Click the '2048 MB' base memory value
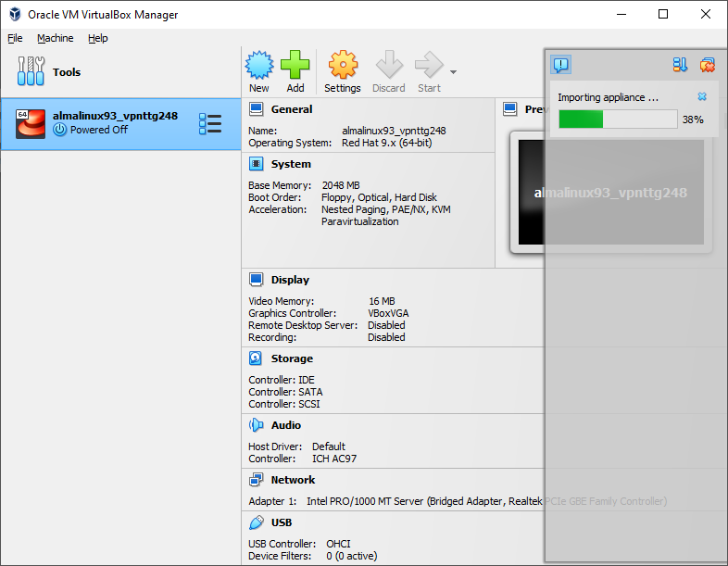Image resolution: width=728 pixels, height=566 pixels. click(x=341, y=185)
